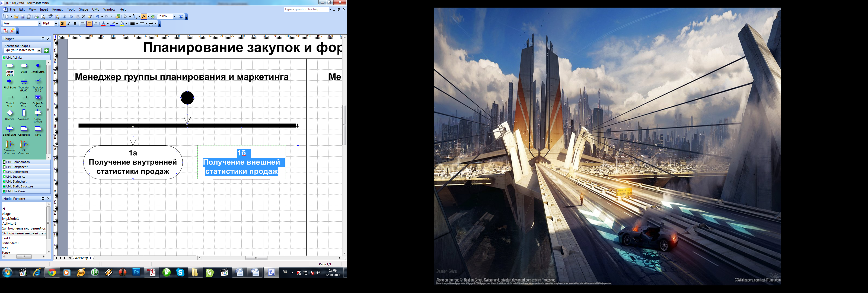Click the Delete X icon in toolbar
Screen dimensions: 868x293
point(84,17)
